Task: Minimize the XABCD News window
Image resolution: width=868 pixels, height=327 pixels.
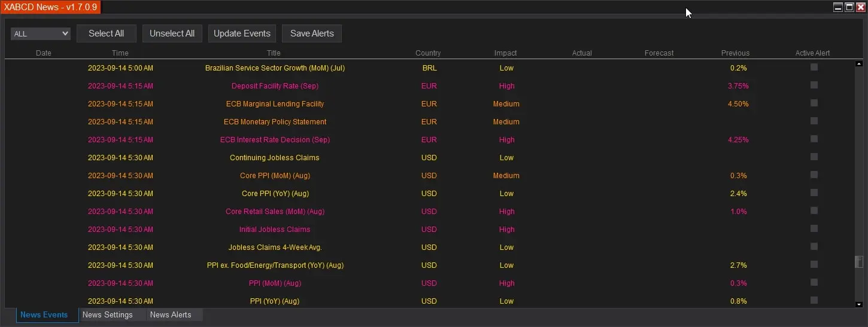Action: (838, 7)
